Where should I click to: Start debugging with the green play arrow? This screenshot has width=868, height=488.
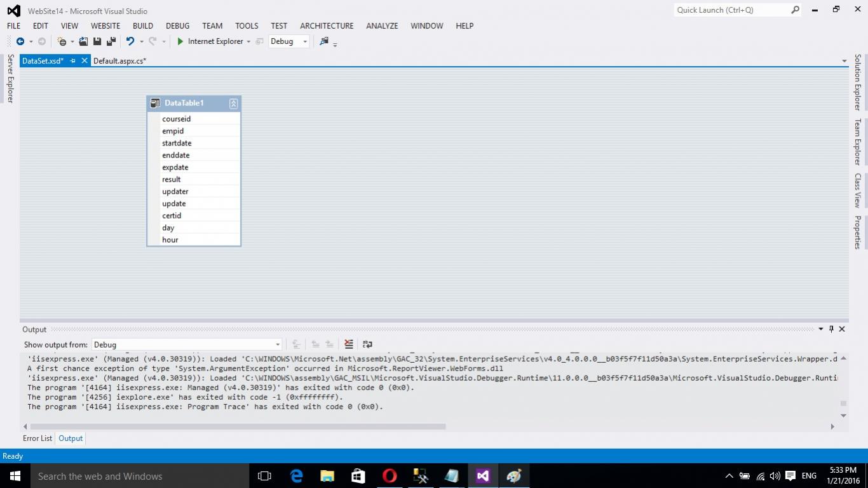click(x=180, y=41)
